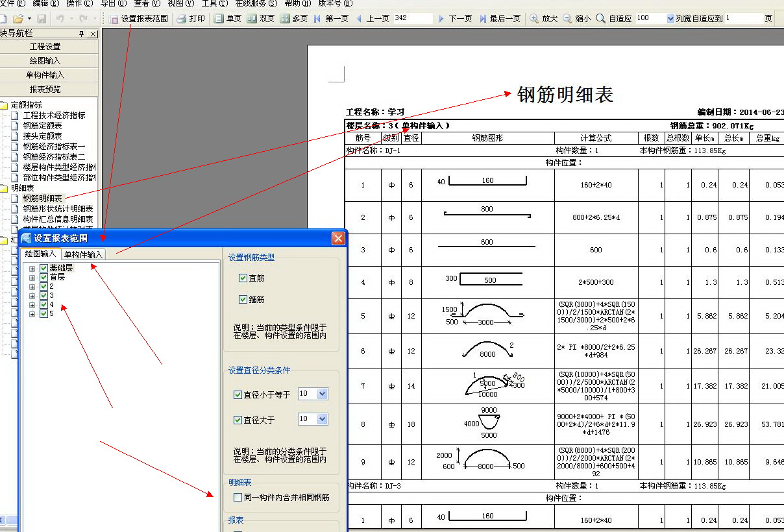The image size is (784, 532).
Task: Open 钢筋经济指标表一 report
Action: [54, 147]
